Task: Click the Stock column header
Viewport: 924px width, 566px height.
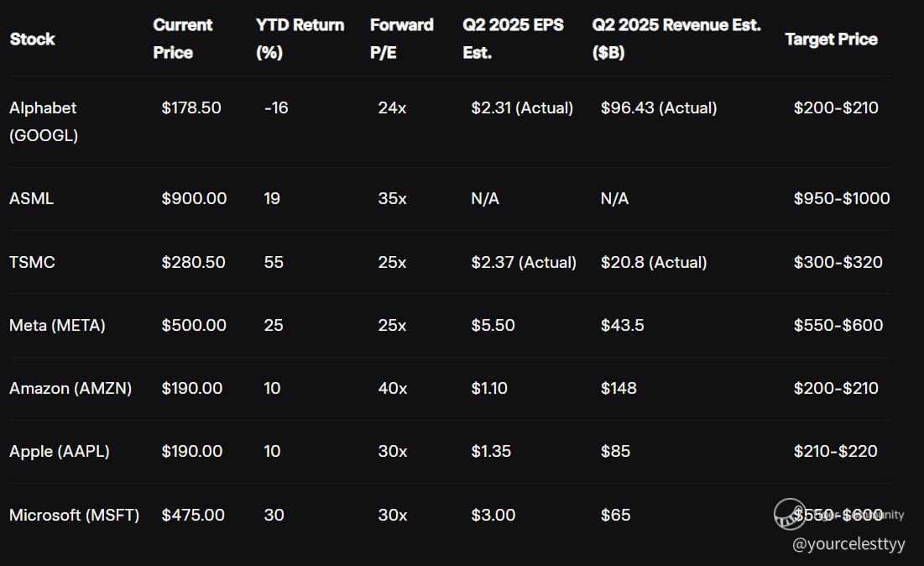Action: 32,39
